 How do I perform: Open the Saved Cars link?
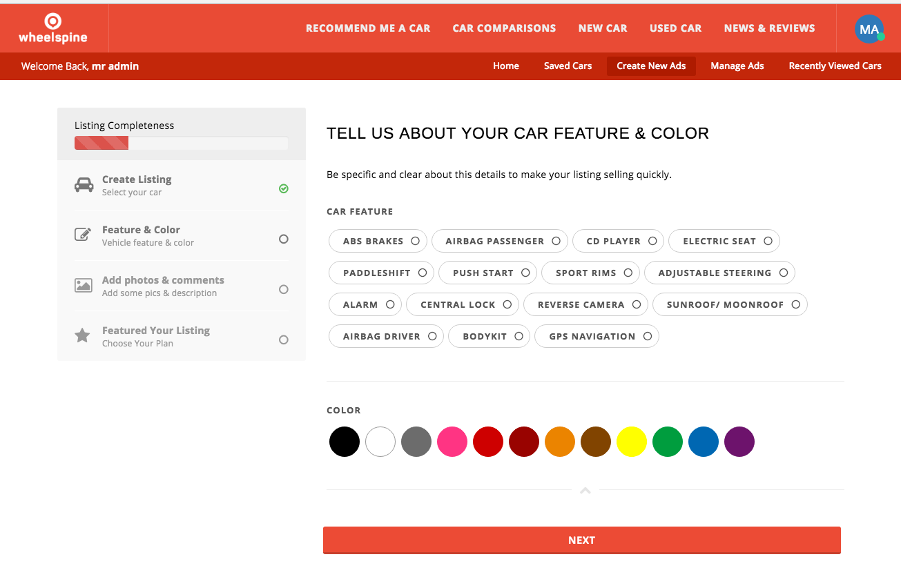pyautogui.click(x=568, y=66)
